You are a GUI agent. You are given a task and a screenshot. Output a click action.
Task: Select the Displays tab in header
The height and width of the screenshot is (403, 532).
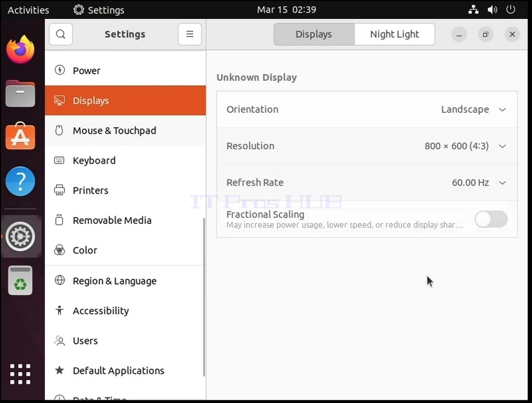pos(314,34)
